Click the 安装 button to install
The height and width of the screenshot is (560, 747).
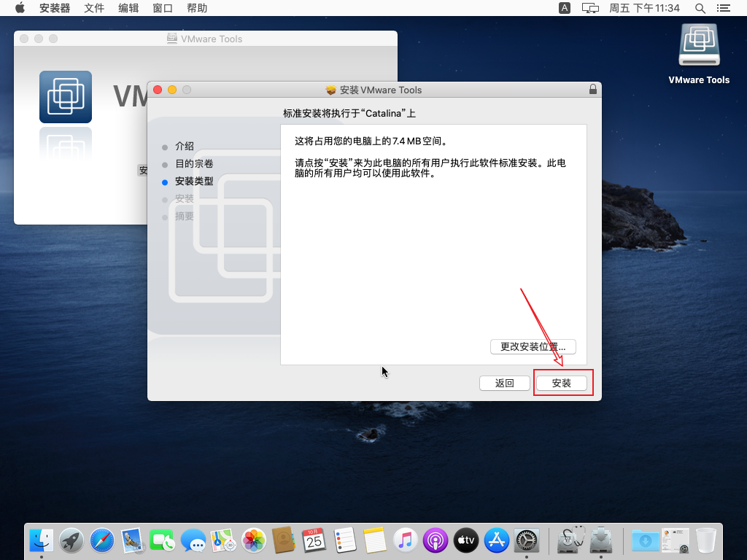(561, 384)
